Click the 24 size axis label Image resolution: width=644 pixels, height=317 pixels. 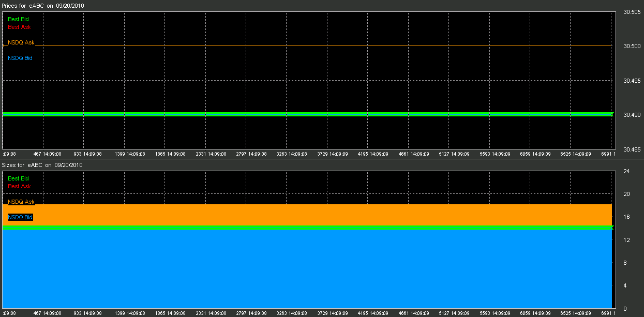coord(626,171)
